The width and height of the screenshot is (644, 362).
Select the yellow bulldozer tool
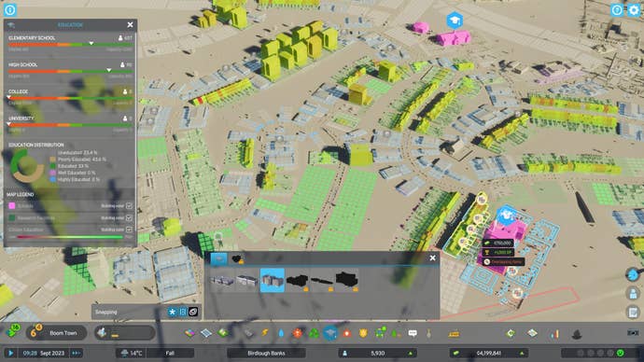(454, 334)
